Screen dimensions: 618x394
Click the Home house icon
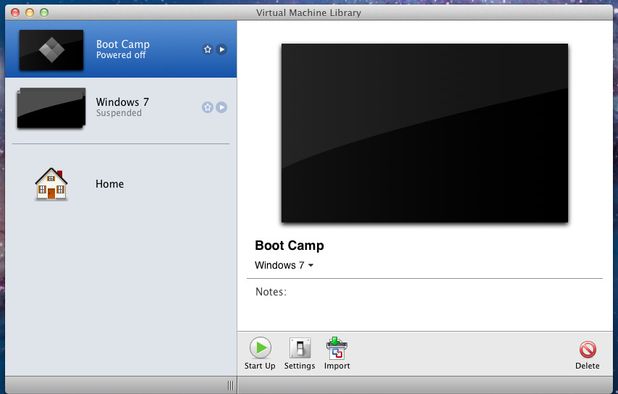point(51,184)
